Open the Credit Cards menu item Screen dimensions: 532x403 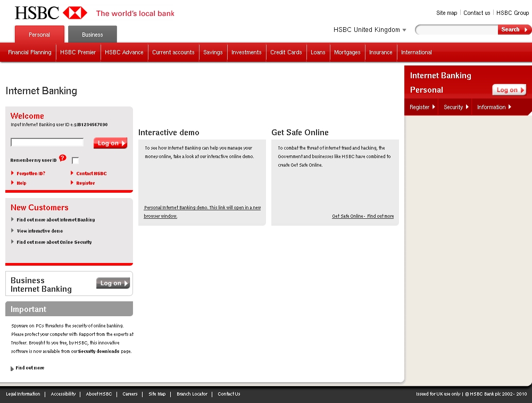pyautogui.click(x=286, y=52)
